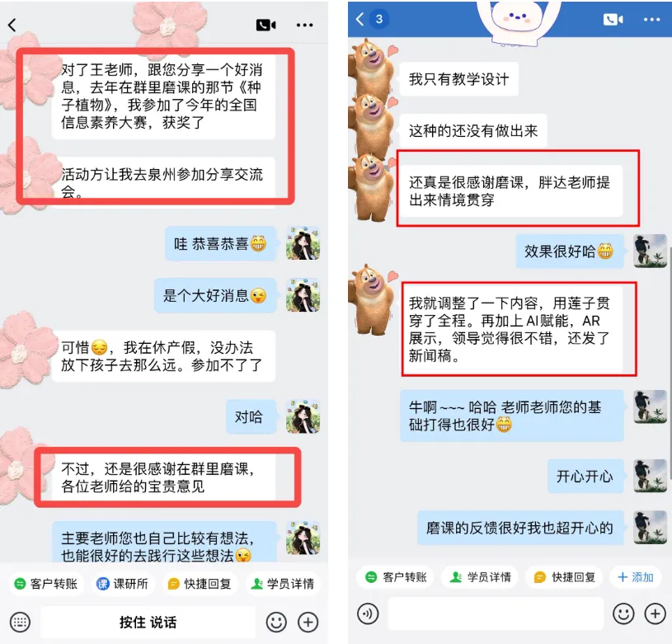
Task: Tap the 添加 button
Action: click(636, 577)
